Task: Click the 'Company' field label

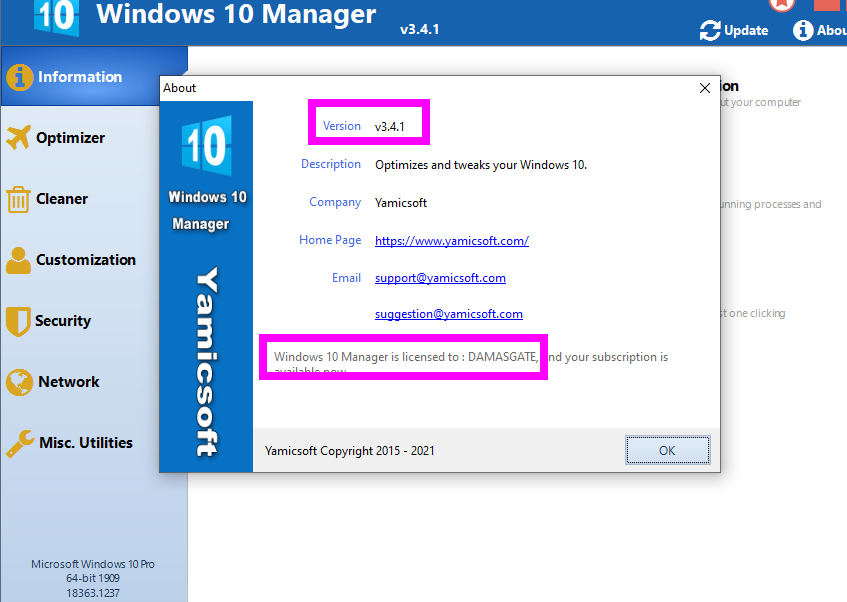Action: tap(335, 202)
